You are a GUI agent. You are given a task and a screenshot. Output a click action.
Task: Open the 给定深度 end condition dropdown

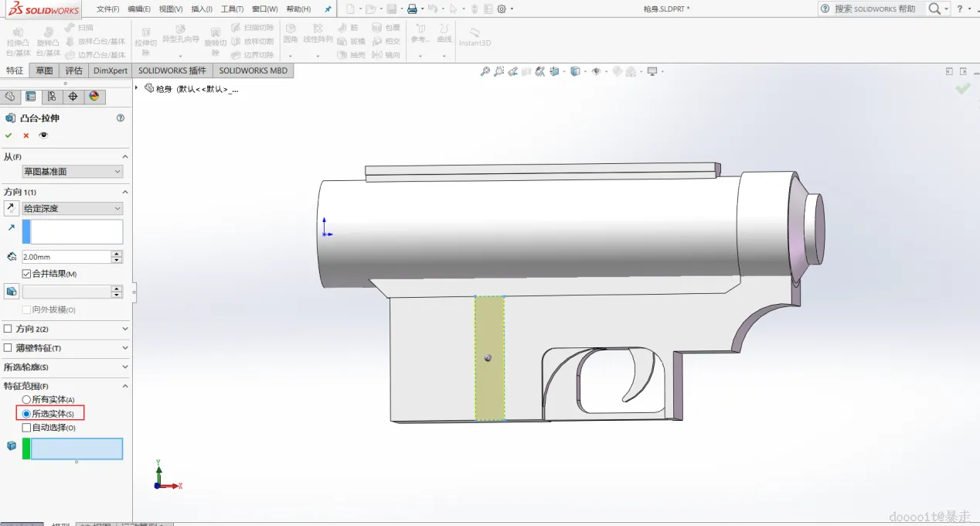73,208
